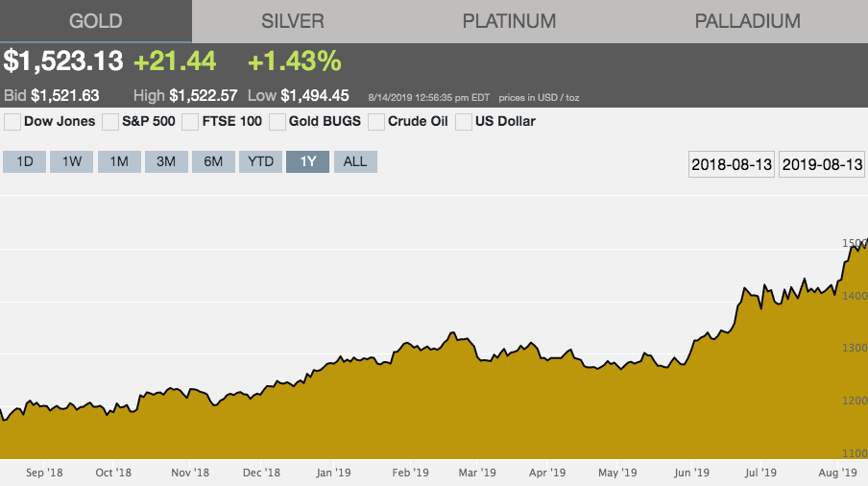
Task: Enable the Gold BUGS checkbox
Action: 277,122
